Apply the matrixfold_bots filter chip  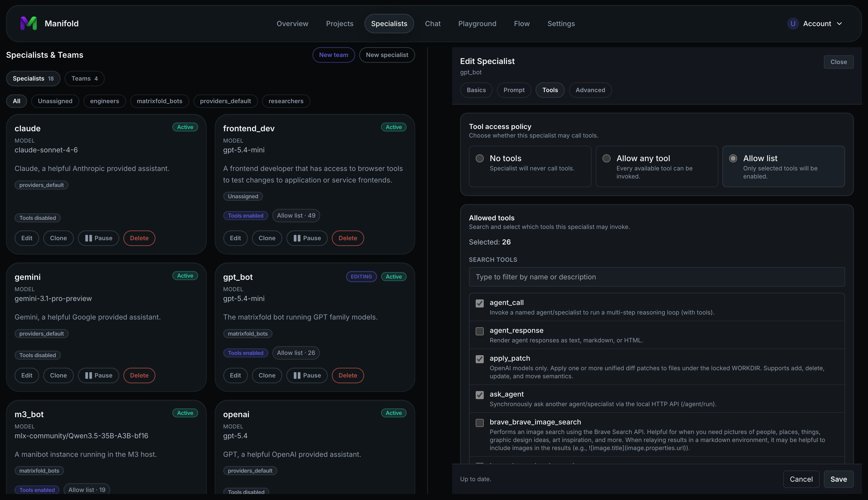click(x=159, y=101)
